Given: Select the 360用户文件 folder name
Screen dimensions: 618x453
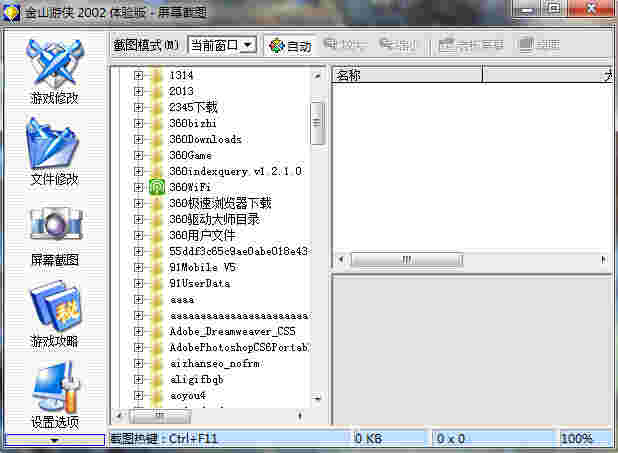Looking at the screenshot, I should [x=202, y=235].
